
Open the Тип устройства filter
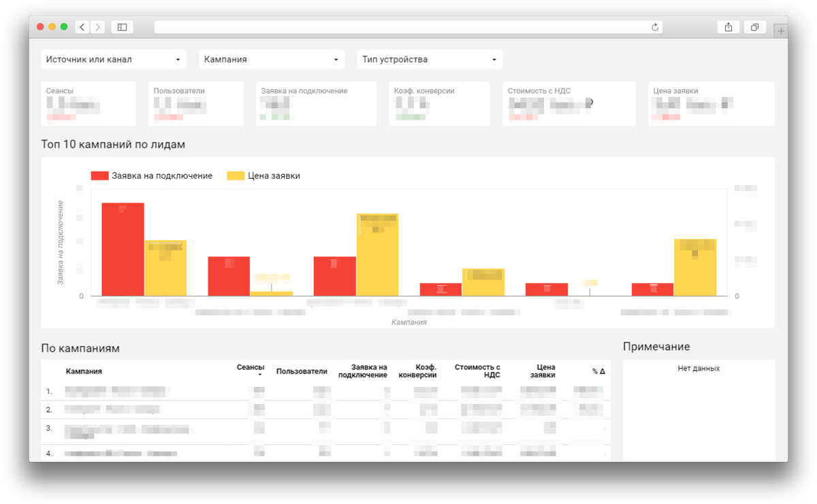tap(429, 59)
